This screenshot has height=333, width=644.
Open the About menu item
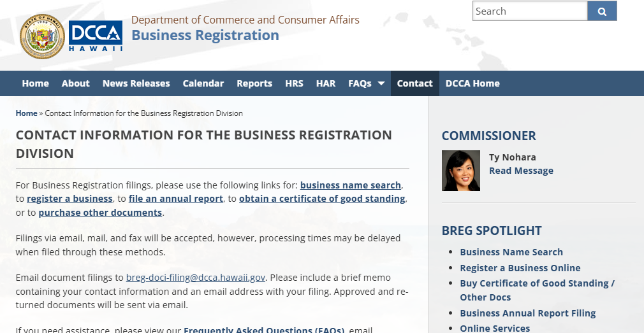point(76,83)
